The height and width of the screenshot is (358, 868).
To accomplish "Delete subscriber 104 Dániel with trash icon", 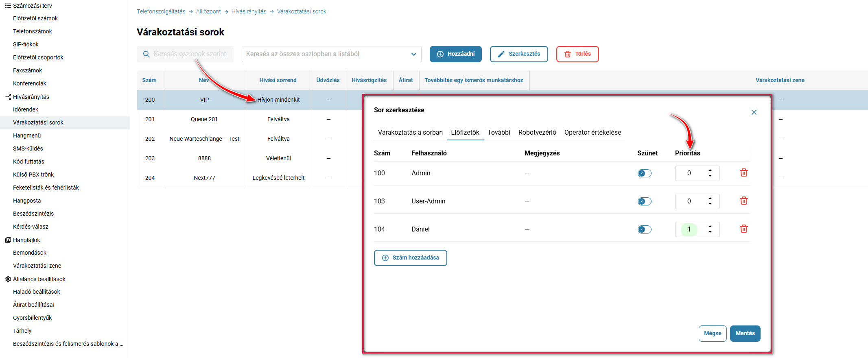I will [743, 229].
